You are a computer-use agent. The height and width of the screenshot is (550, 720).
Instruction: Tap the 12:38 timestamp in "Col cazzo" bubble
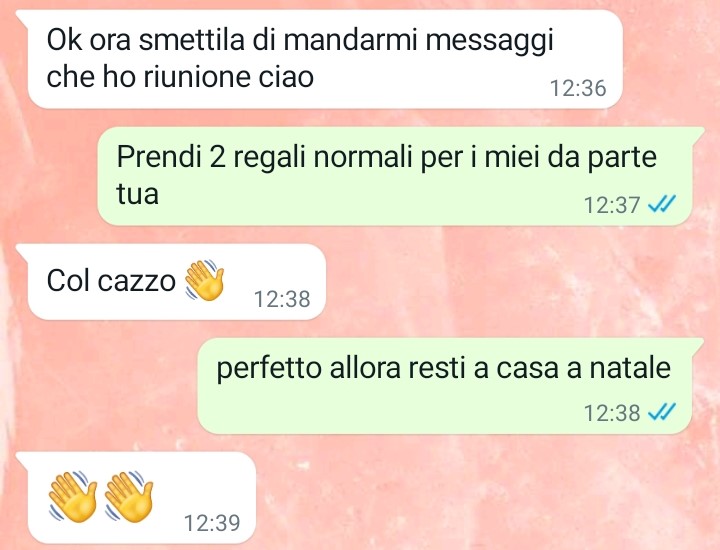click(x=282, y=299)
